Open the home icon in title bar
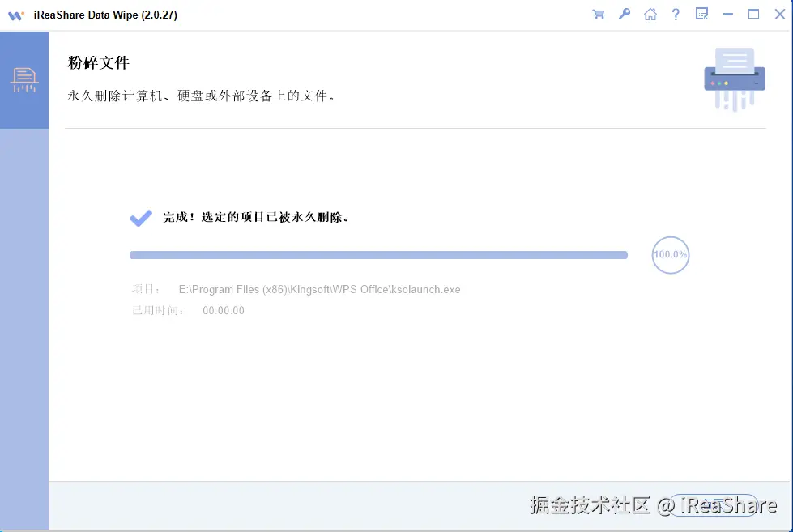 [650, 14]
